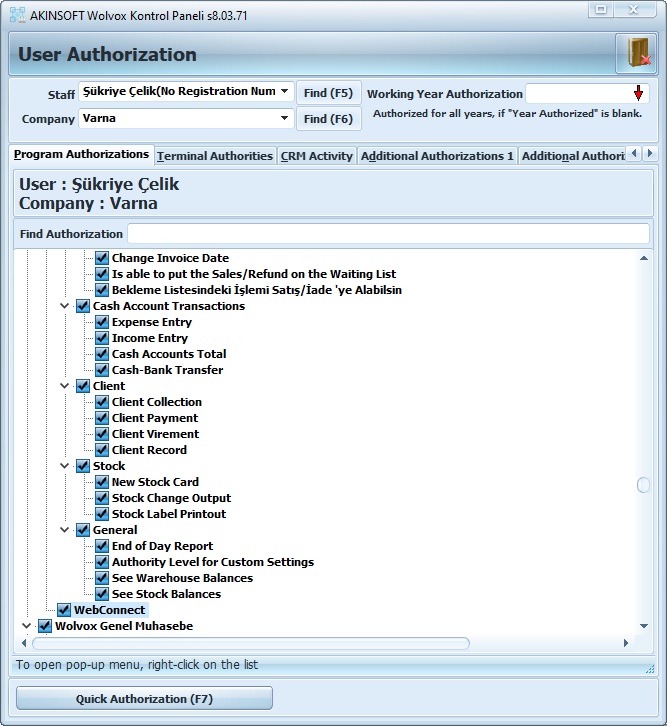Viewport: 667px width, 726px height.
Task: Click horizontal scrollbar left arrow
Action: [24, 643]
